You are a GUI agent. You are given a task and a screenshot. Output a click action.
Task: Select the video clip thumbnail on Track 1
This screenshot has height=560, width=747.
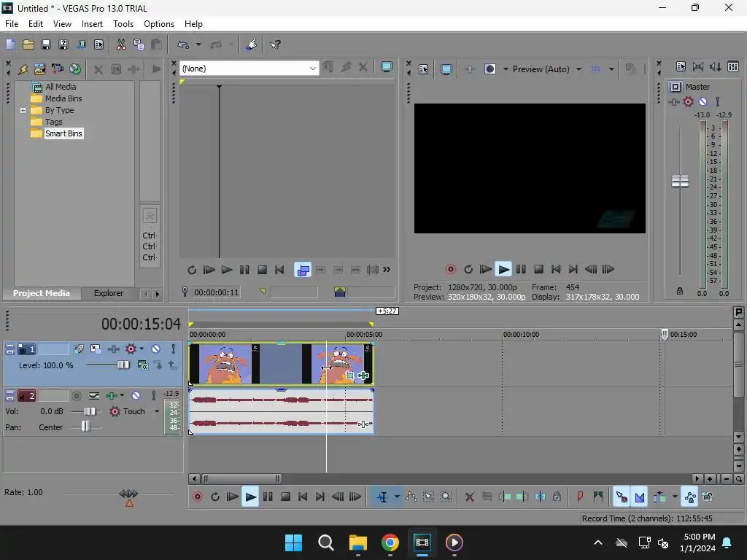click(x=281, y=364)
